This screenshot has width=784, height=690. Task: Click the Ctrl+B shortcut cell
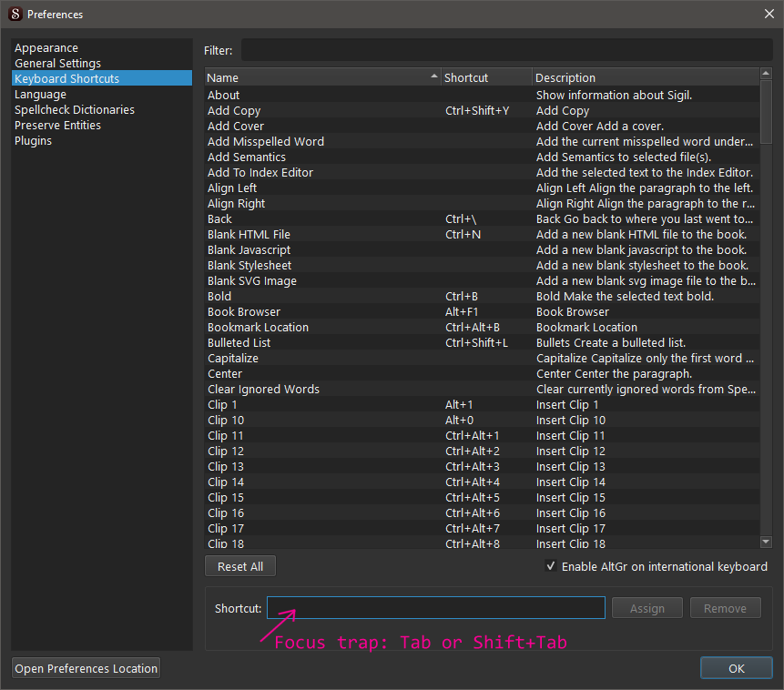click(x=486, y=297)
